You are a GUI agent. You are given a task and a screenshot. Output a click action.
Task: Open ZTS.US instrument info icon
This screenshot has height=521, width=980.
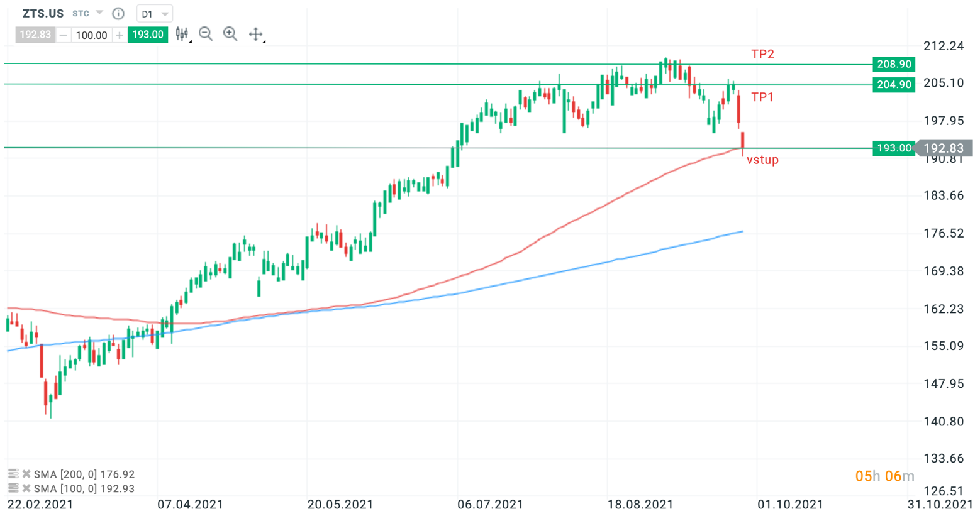point(118,14)
